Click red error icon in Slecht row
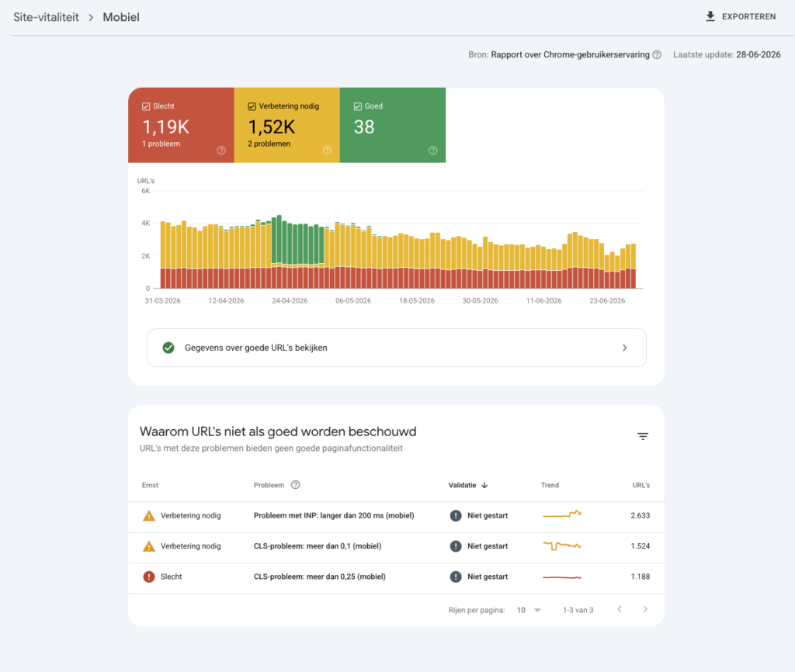Viewport: 795px width, 672px height. click(x=148, y=577)
